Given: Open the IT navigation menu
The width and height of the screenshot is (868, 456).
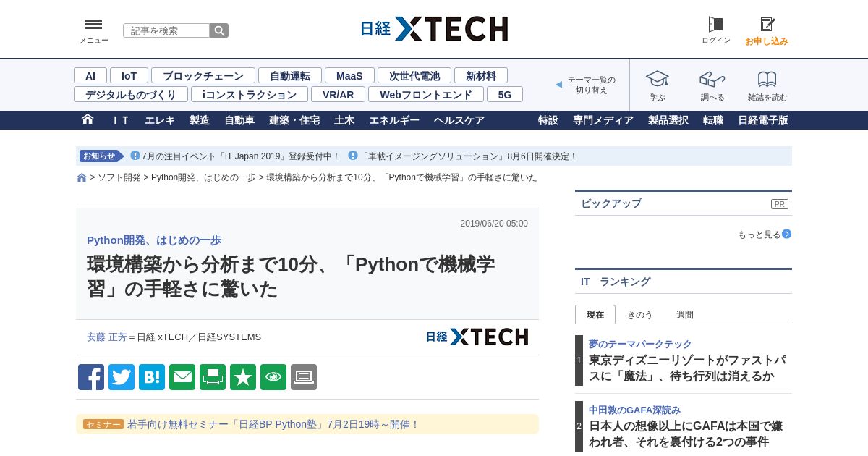Looking at the screenshot, I should (x=121, y=120).
